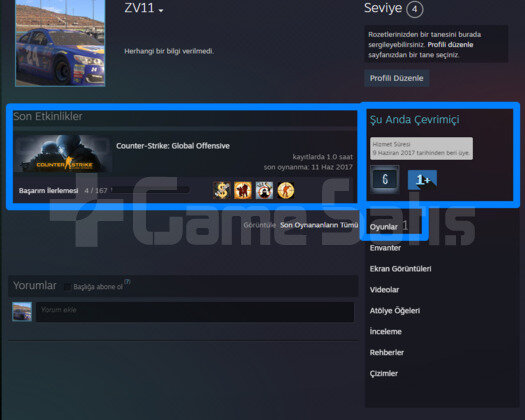Viewport: 525px width, 420px height.
Task: Focus the Yorum ekle comment field
Action: tap(195, 312)
